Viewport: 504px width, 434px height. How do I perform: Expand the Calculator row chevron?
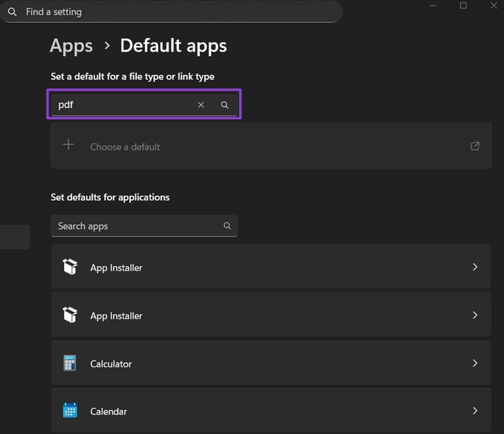click(x=475, y=363)
